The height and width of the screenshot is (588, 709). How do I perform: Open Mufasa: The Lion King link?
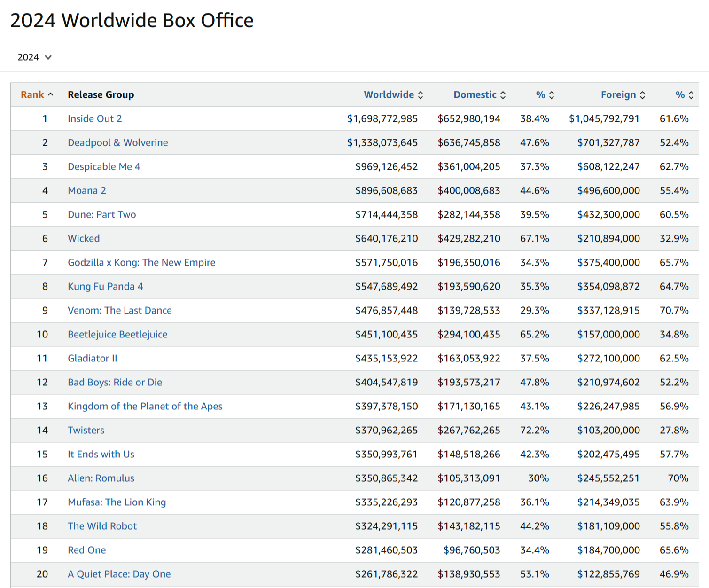[x=117, y=502]
